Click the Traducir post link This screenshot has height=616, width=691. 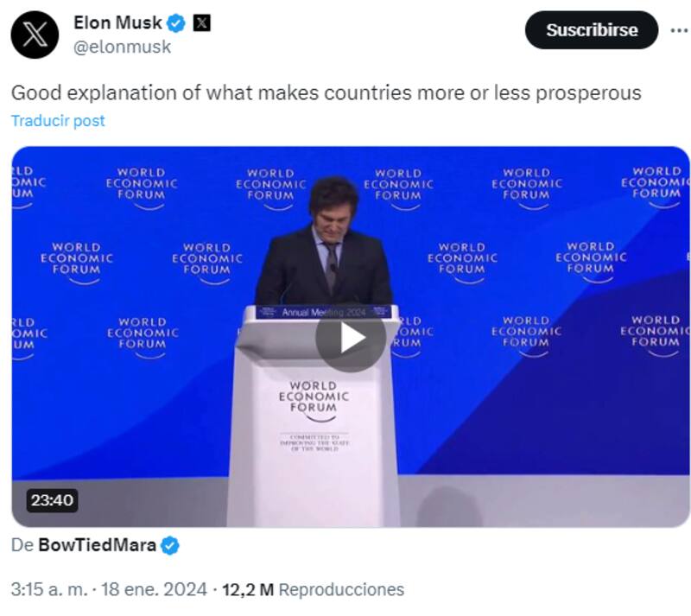[x=58, y=121]
